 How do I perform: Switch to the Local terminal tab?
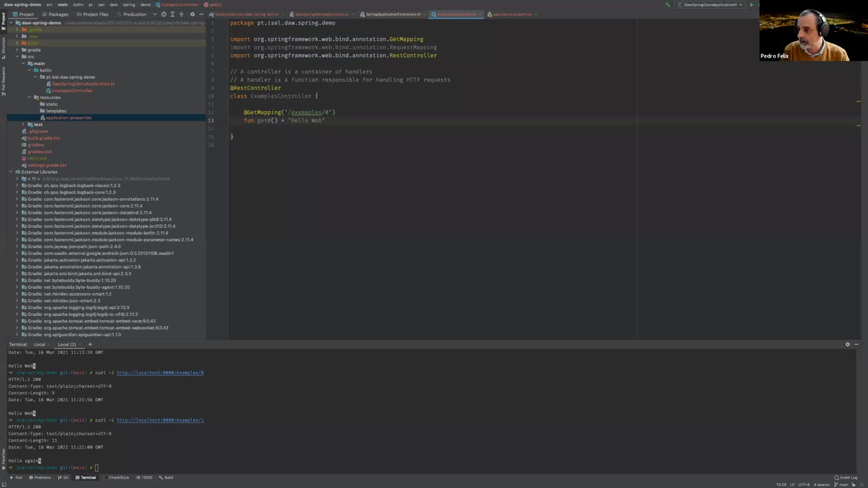point(39,344)
